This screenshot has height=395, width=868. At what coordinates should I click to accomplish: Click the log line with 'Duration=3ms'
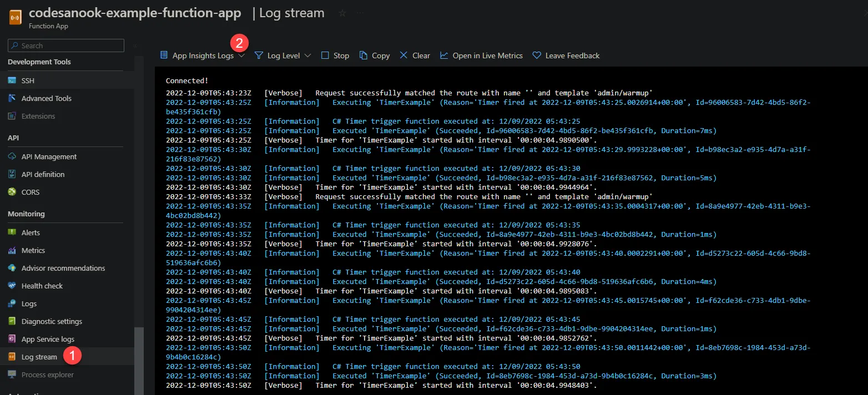click(441, 376)
